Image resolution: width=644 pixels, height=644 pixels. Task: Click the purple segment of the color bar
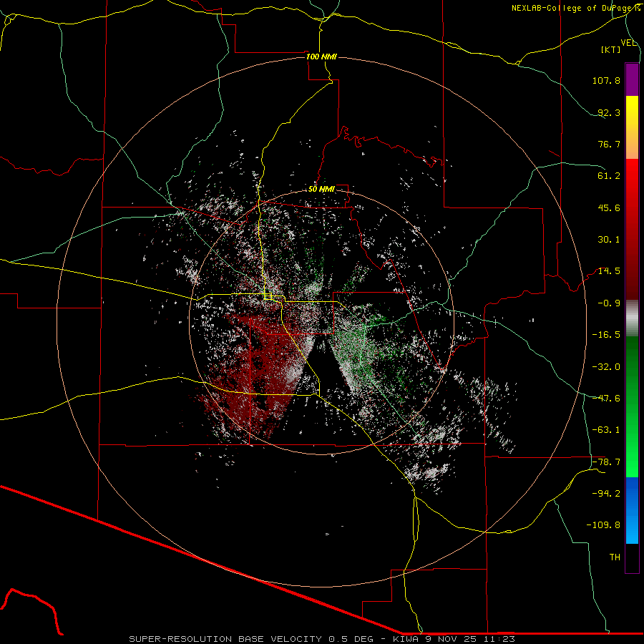(x=632, y=79)
